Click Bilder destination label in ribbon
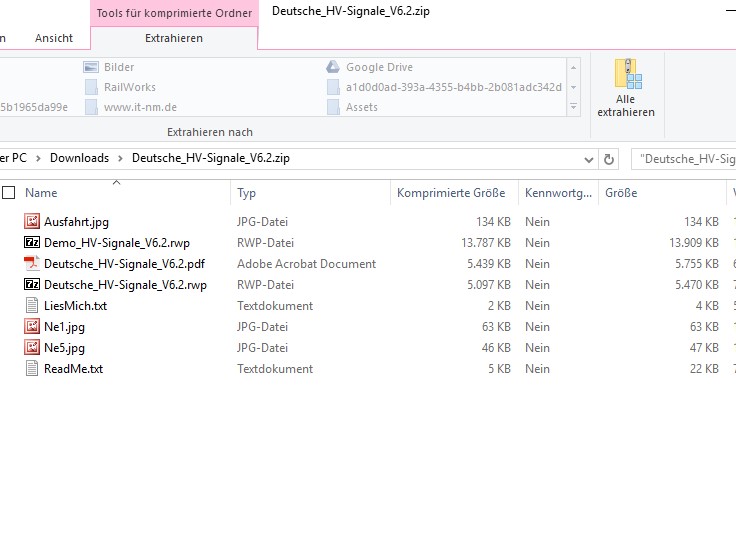 119,67
